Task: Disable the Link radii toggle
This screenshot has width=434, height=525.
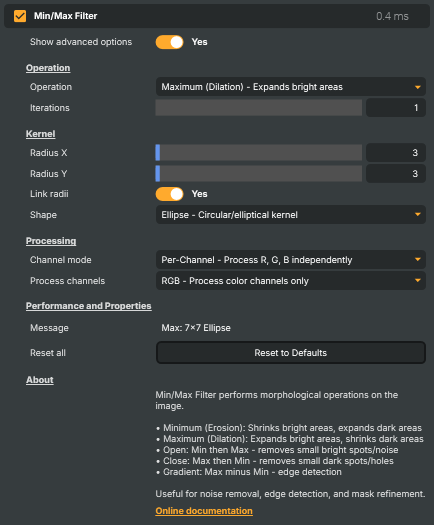Action: pyautogui.click(x=169, y=194)
